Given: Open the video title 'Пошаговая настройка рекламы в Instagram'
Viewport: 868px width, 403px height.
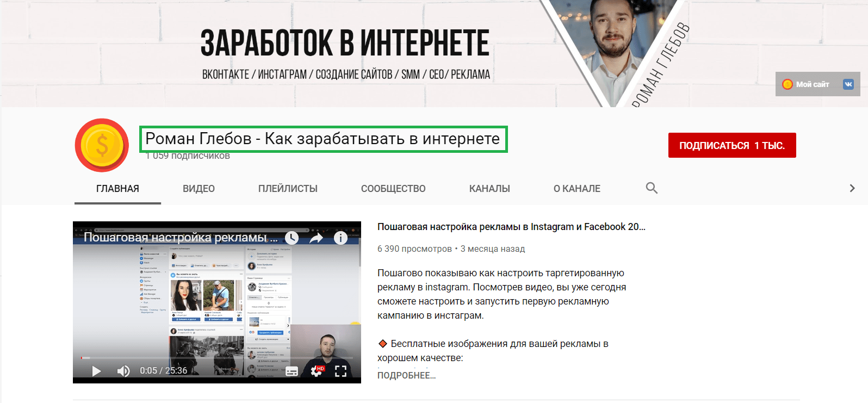Looking at the screenshot, I should pos(511,227).
